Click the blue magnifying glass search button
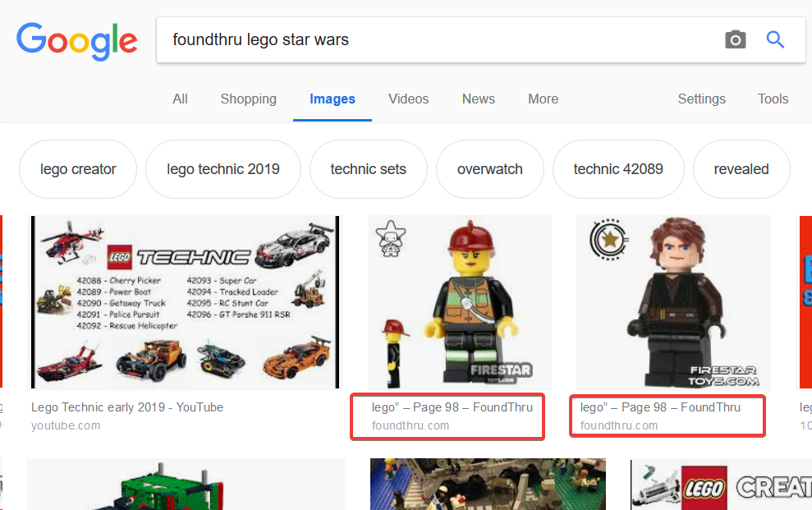This screenshot has height=510, width=812. click(775, 39)
